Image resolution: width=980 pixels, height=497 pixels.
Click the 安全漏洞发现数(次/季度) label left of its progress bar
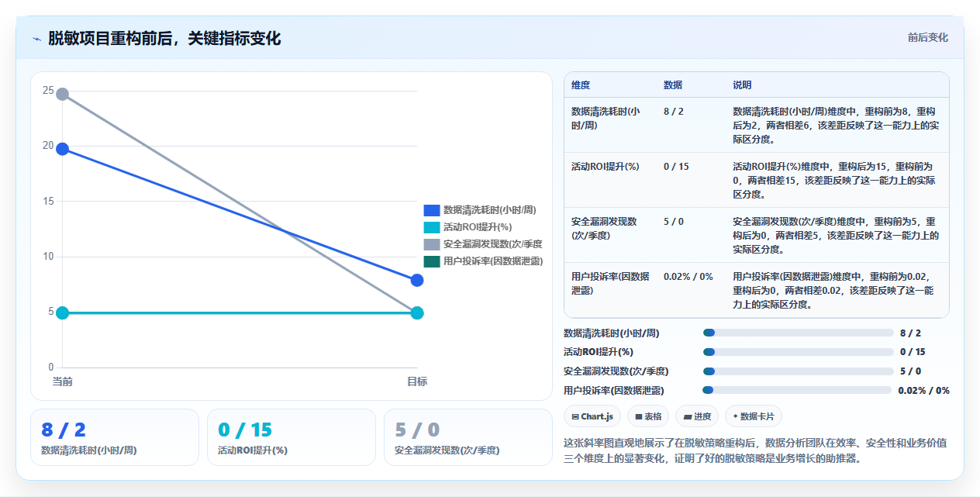point(616,371)
